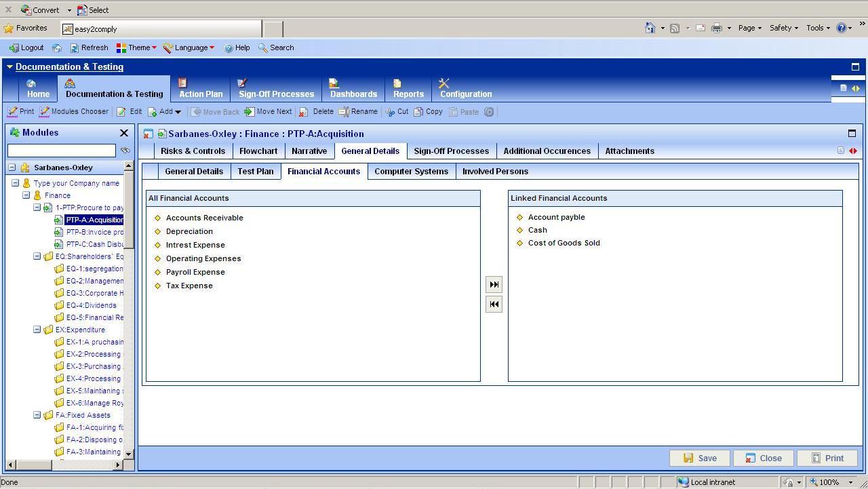
Task: Click the Print button at bottom right
Action: 827,458
